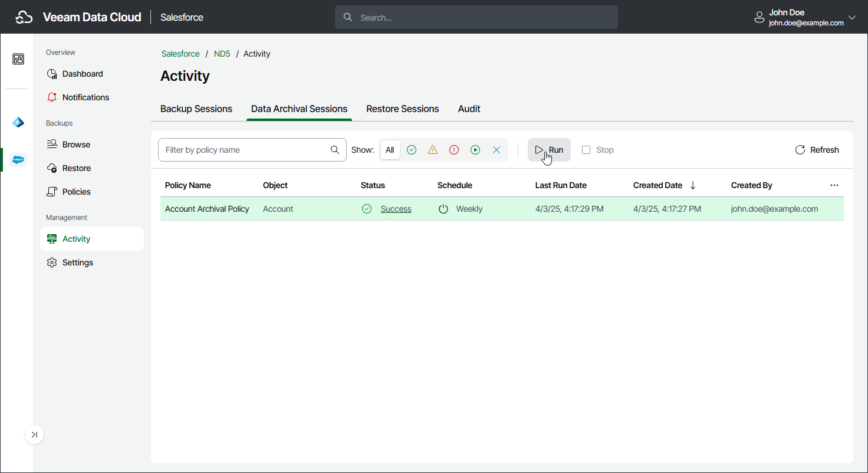
Task: Filter by blue X canceled status
Action: (497, 150)
